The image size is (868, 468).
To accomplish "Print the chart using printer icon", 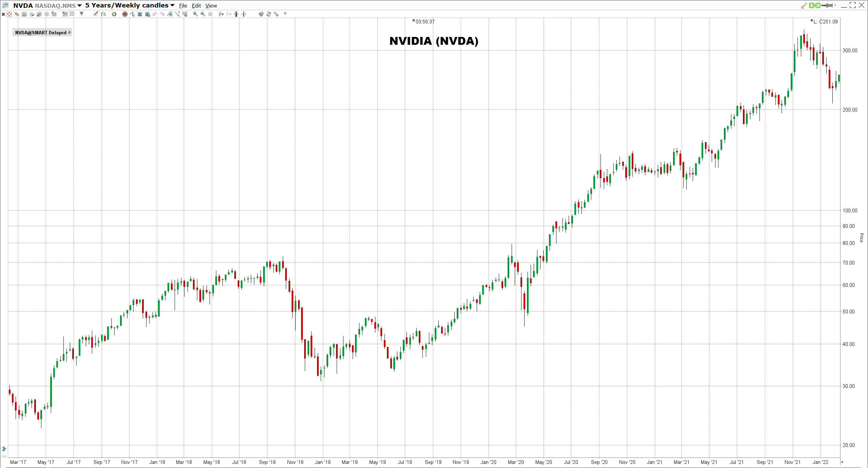I will click(32, 14).
